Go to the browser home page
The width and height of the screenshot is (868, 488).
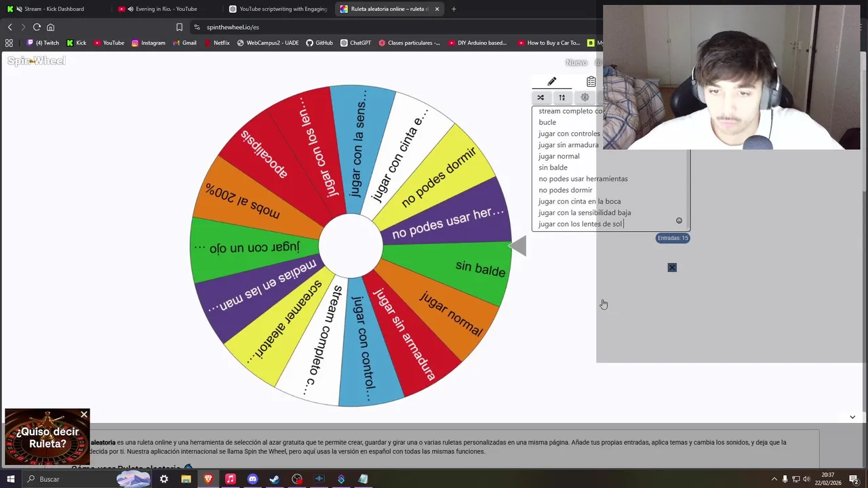coord(50,27)
